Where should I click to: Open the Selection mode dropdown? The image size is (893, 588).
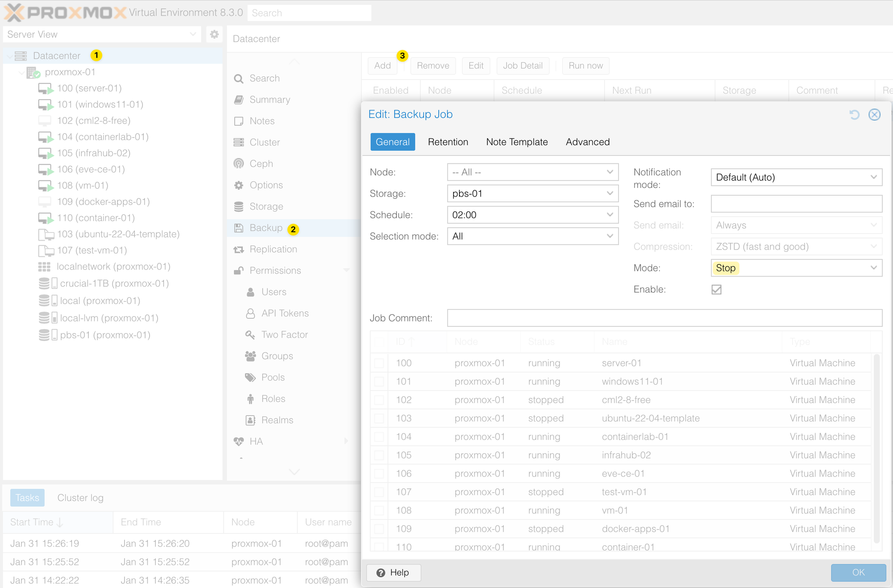[532, 236]
